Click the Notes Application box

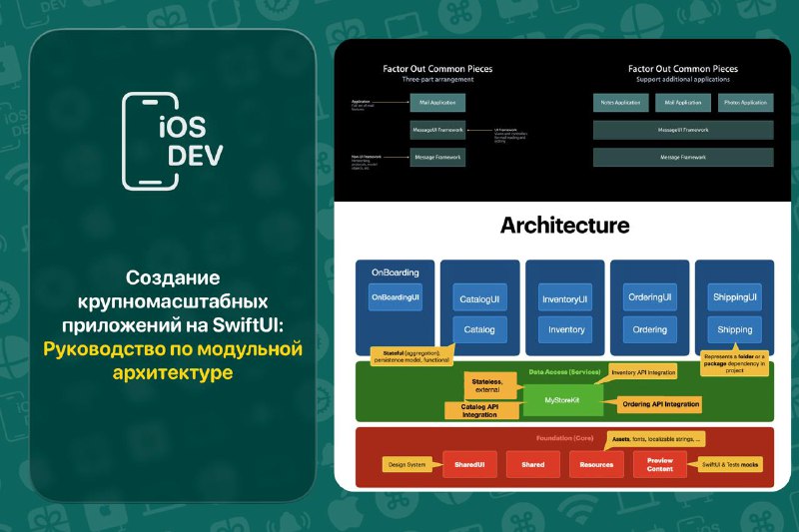click(620, 103)
